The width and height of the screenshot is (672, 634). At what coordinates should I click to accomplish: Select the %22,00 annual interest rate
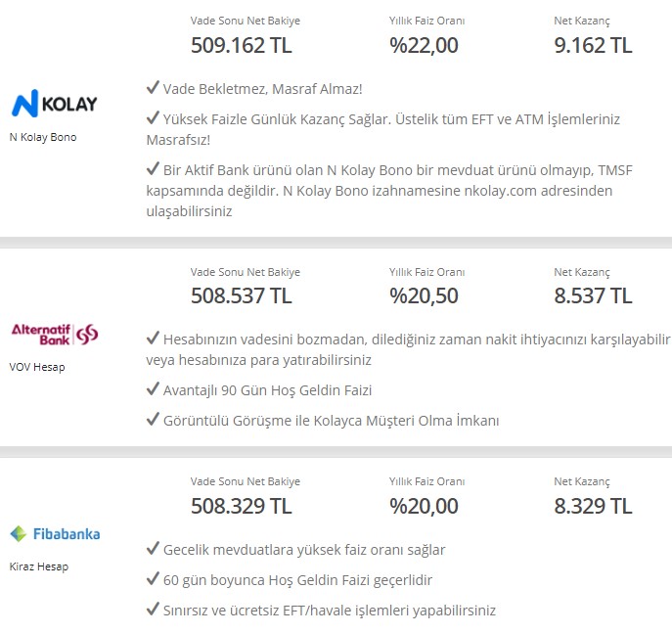(x=424, y=45)
